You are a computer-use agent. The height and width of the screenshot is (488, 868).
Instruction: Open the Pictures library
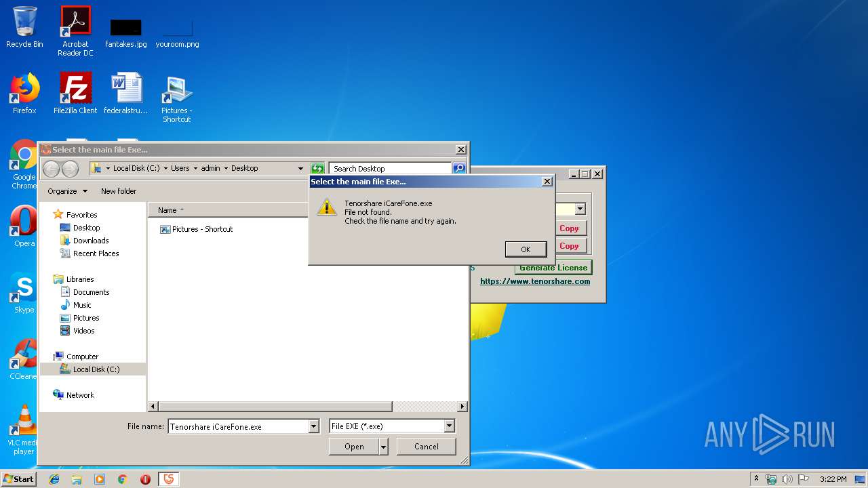tap(86, 318)
